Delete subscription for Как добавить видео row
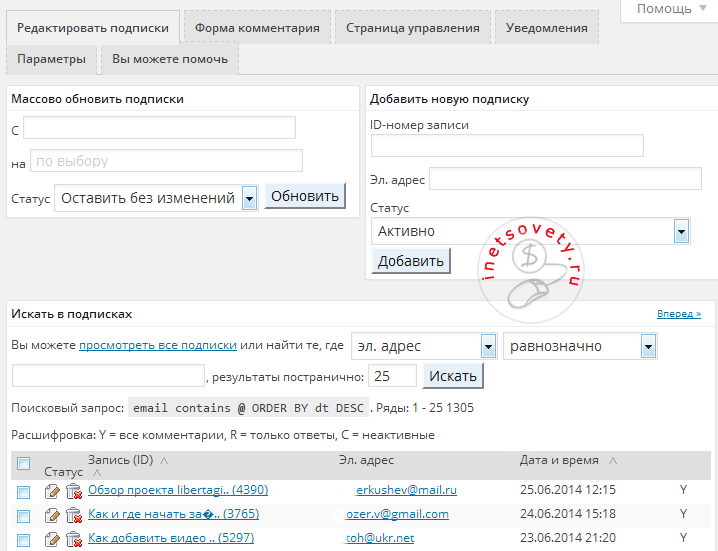The width and height of the screenshot is (718, 551). [x=74, y=539]
